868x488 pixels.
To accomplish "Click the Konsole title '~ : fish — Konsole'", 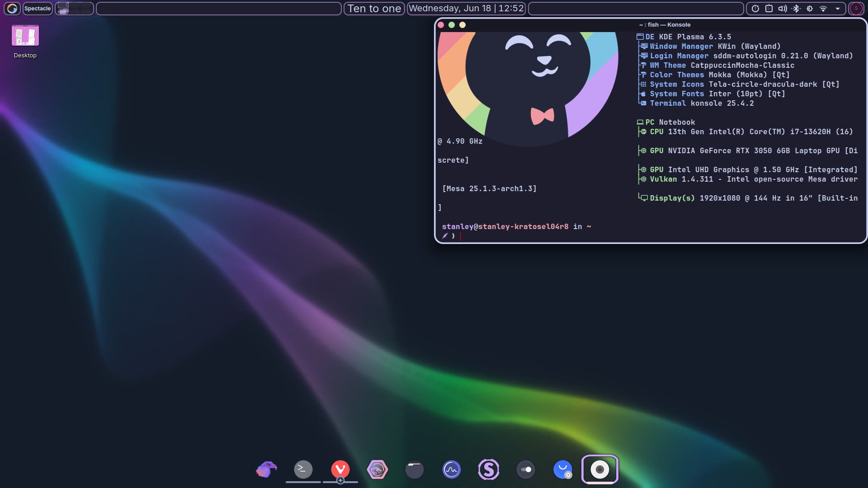I will (x=665, y=25).
